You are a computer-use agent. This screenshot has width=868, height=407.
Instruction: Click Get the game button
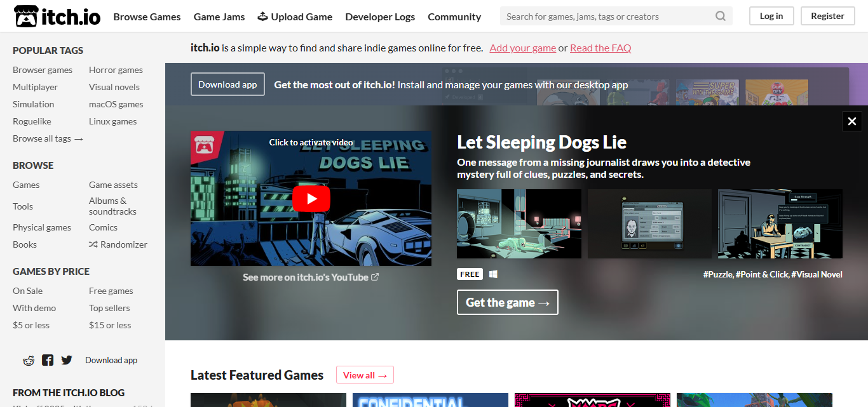(508, 302)
